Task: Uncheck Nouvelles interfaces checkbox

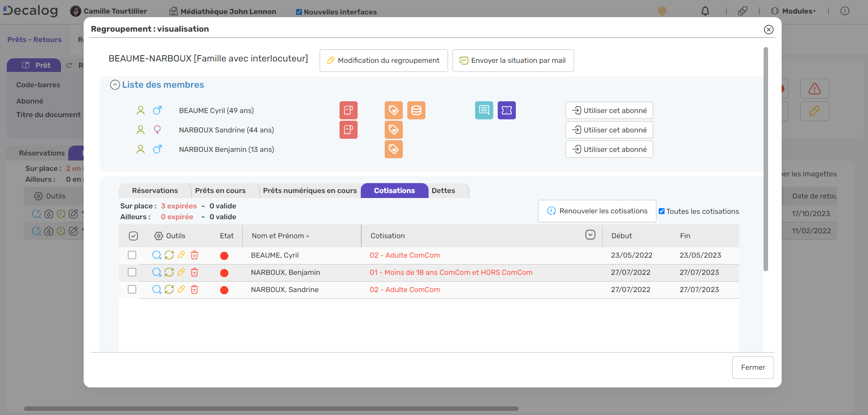Action: pos(299,12)
